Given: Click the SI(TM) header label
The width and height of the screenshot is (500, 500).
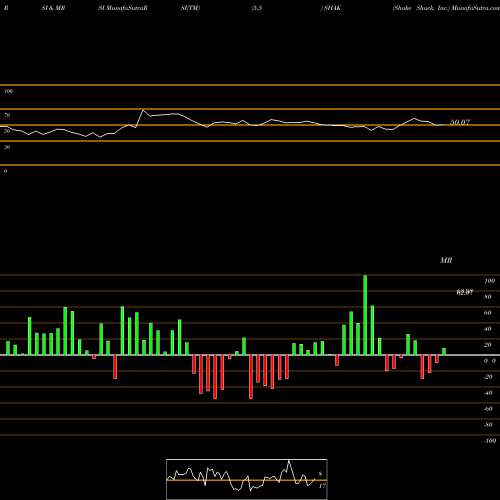Looking at the screenshot, I should click(x=190, y=8).
